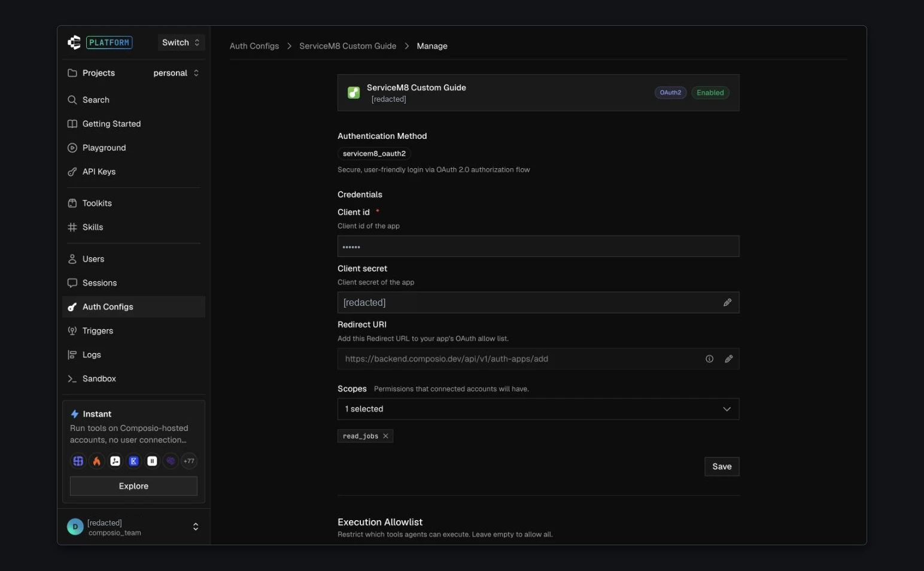Screen dimensions: 924x571
Task: Click the user avatar D icon
Action: [75, 527]
